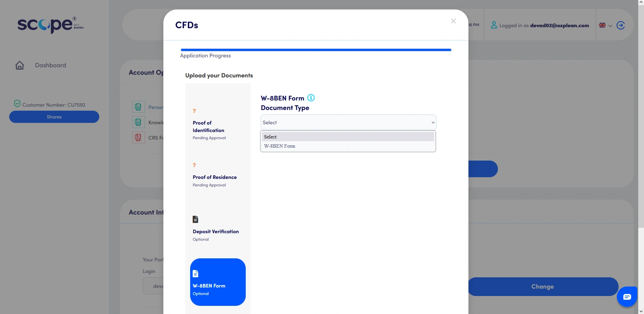Click the UK flag language icon
Image resolution: width=644 pixels, height=314 pixels.
tap(602, 25)
